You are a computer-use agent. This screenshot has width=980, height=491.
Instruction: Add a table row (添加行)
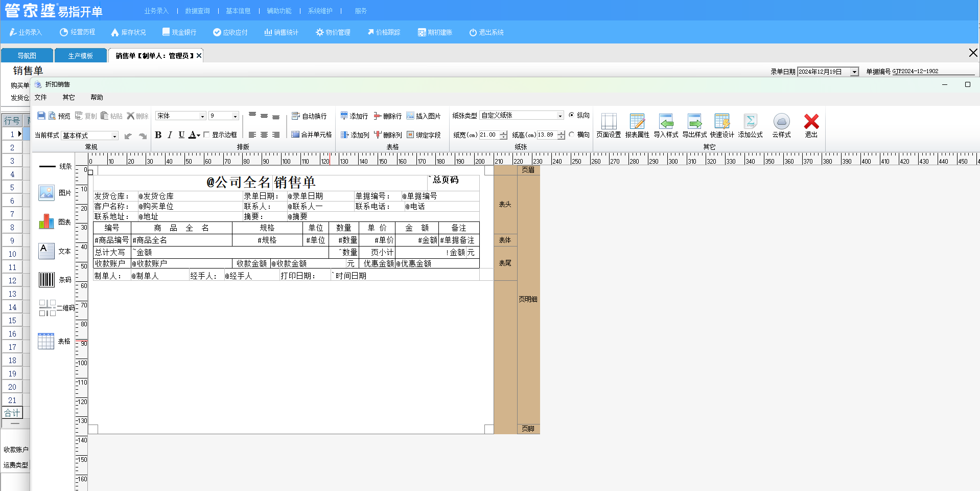tap(354, 116)
